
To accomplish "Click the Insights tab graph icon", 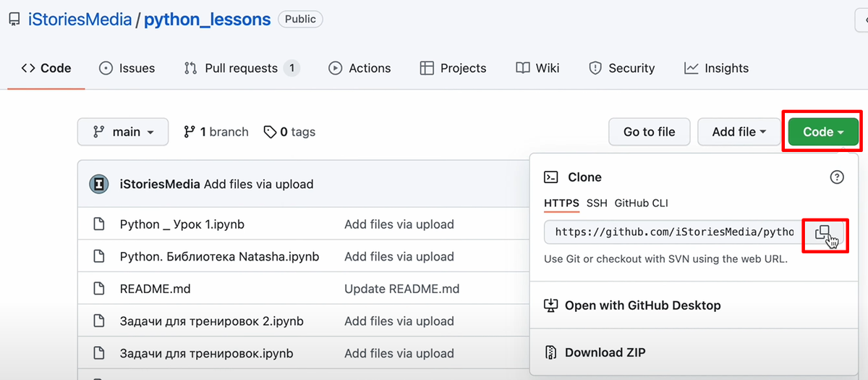I will click(692, 68).
